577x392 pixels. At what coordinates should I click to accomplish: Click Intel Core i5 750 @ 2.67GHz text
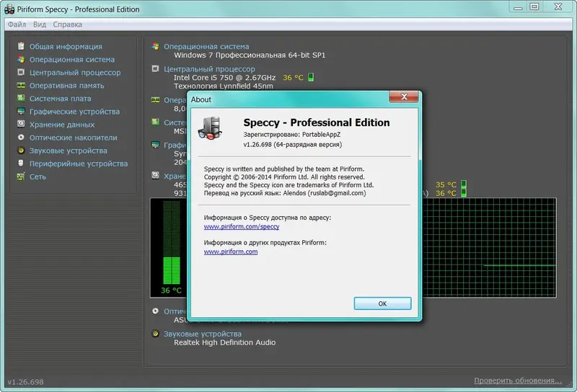click(224, 78)
